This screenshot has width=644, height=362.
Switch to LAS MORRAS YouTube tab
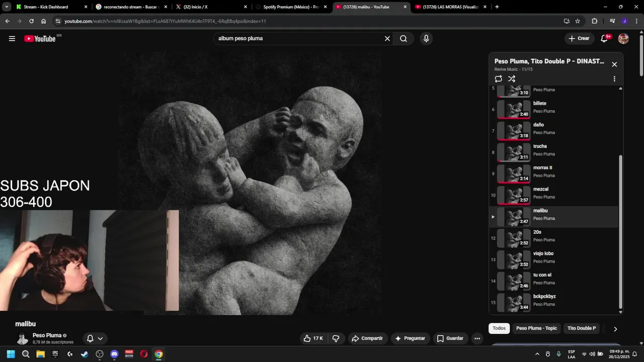pyautogui.click(x=451, y=7)
